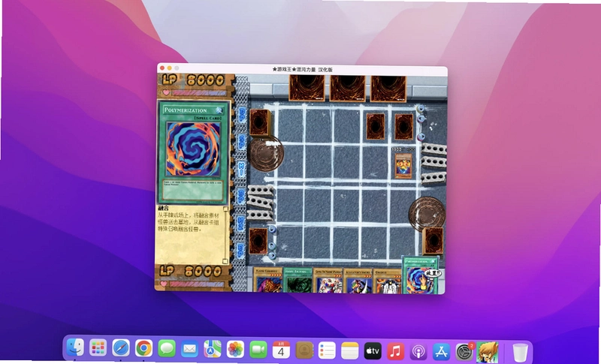601x364 pixels.
Task: Click the raised Polymerization card in hand
Action: point(420,275)
